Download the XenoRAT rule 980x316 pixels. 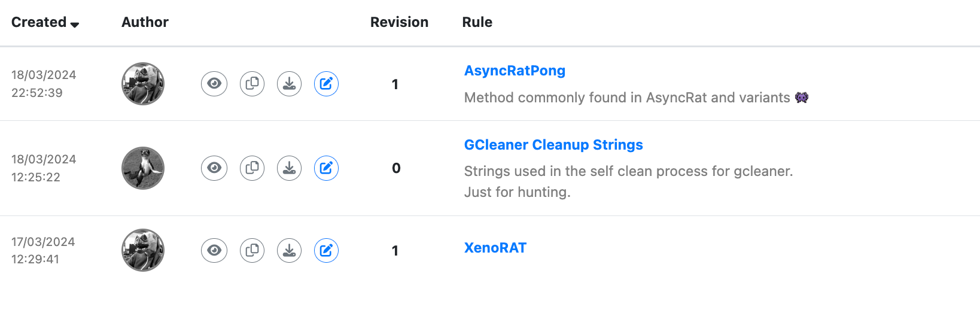point(289,250)
